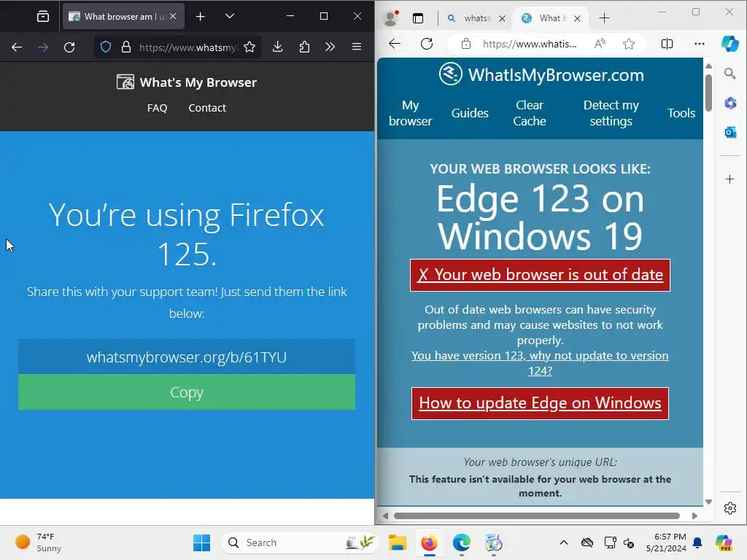Switch to Firefox from the taskbar
Image resolution: width=747 pixels, height=560 pixels.
click(429, 542)
